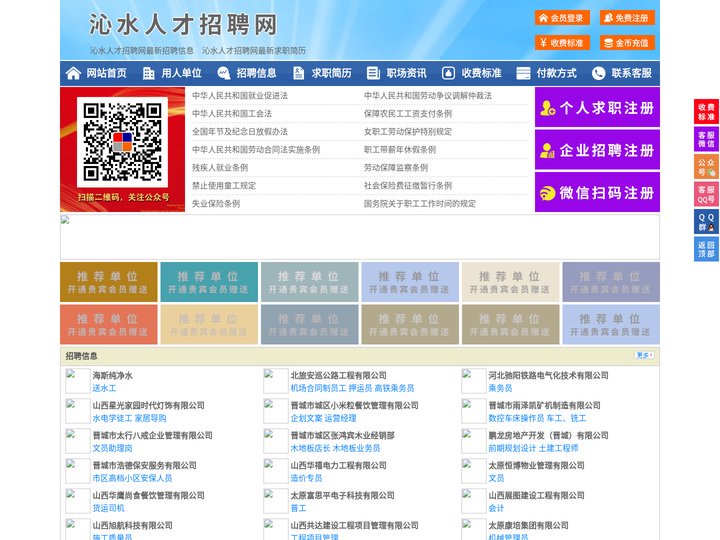720x540 pixels.
Task: Go to 网站首页 in navigation bar
Action: 106,73
